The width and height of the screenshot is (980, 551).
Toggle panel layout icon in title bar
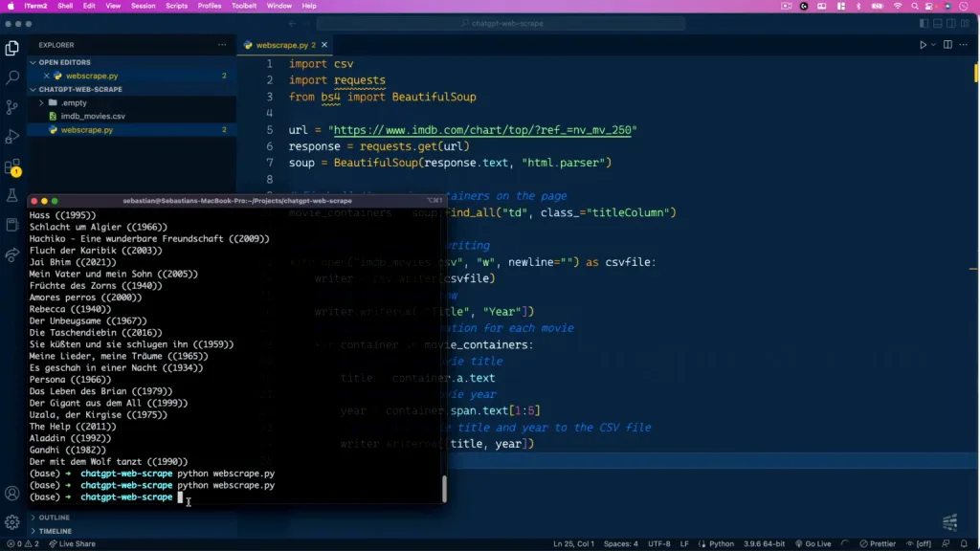pos(938,24)
